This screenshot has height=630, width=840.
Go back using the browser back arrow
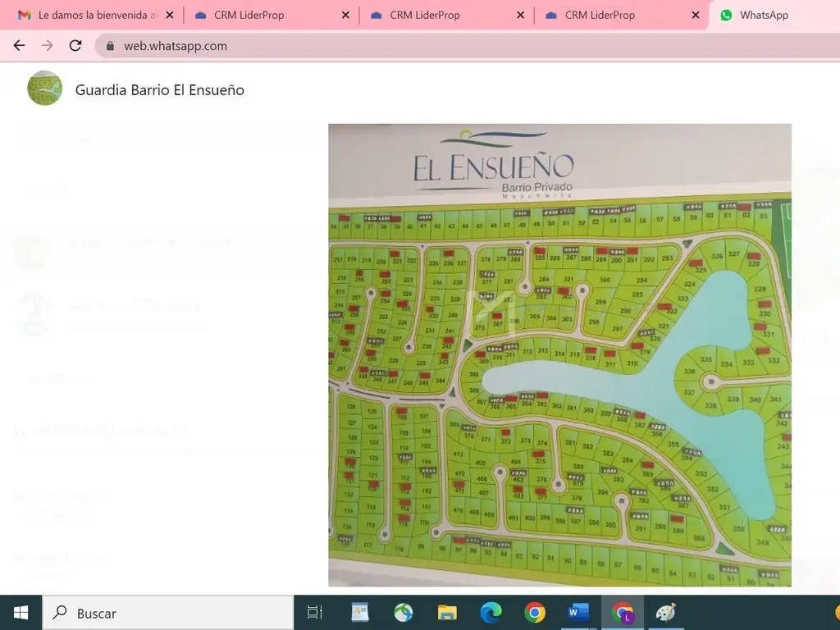[x=20, y=46]
